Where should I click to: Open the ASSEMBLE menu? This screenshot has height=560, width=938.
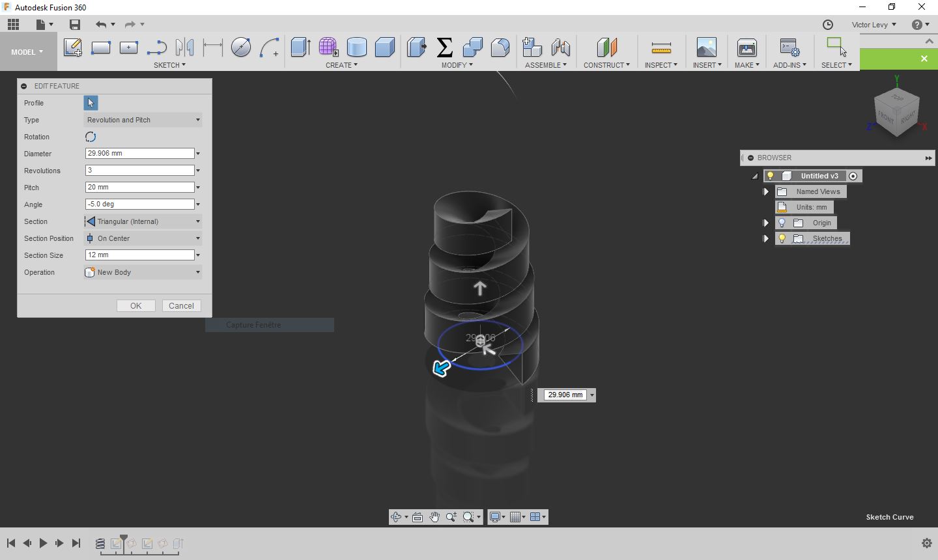(x=545, y=65)
